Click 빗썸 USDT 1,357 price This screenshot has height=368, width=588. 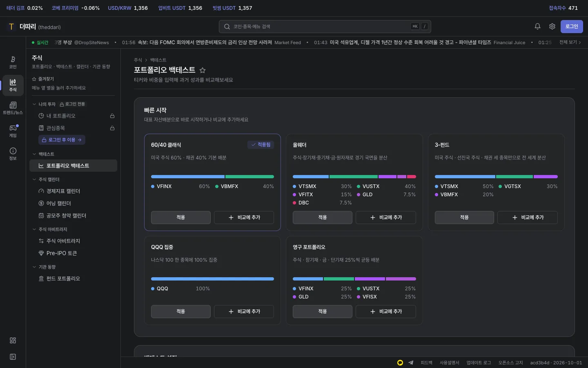tap(232, 8)
